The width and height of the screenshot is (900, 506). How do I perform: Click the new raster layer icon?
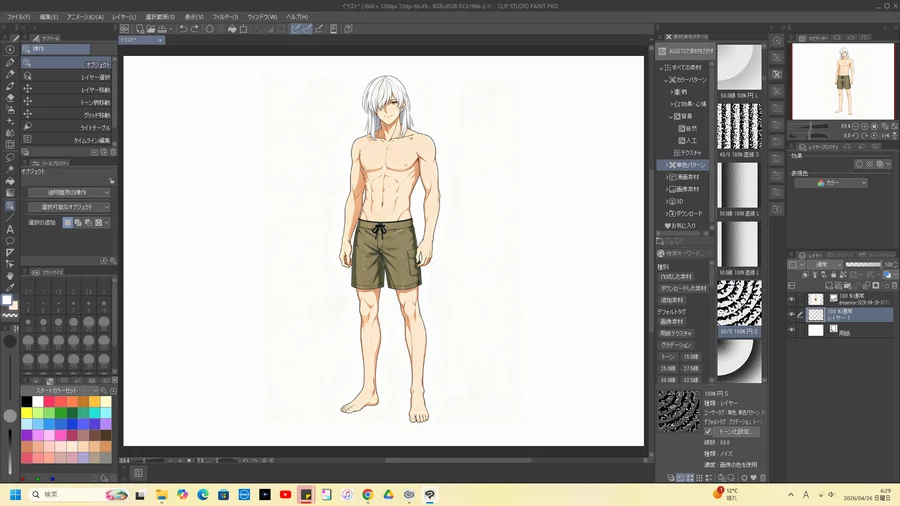(829, 285)
